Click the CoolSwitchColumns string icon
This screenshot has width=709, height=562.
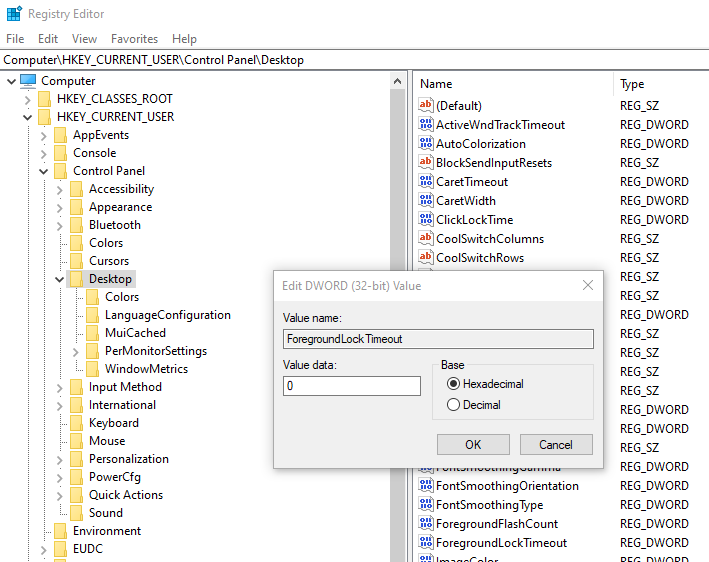(425, 238)
